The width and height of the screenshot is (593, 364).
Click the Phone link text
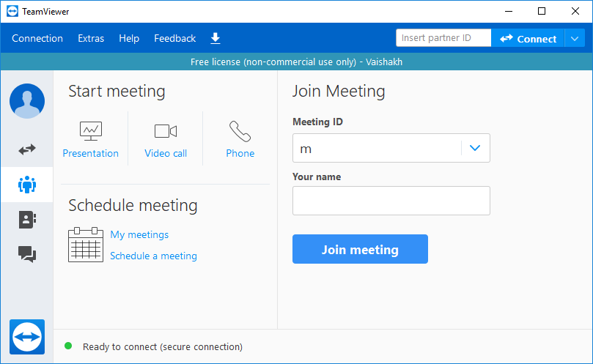(240, 153)
